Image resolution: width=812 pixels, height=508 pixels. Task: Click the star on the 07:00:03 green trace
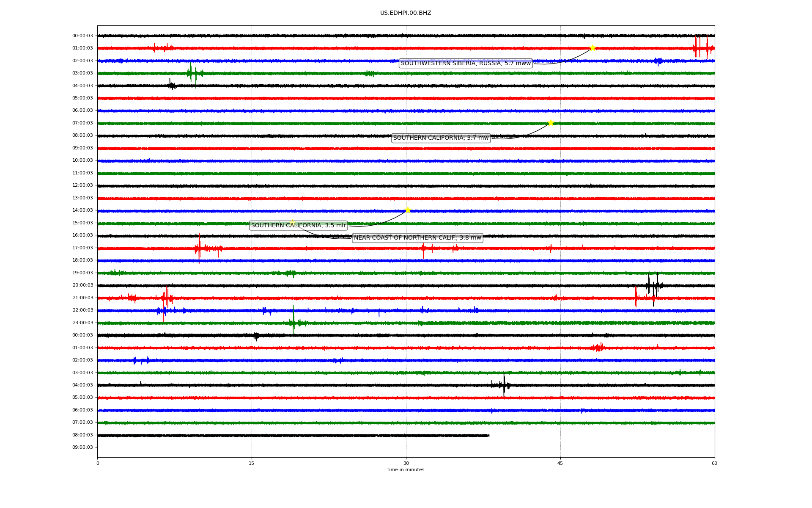(x=551, y=123)
